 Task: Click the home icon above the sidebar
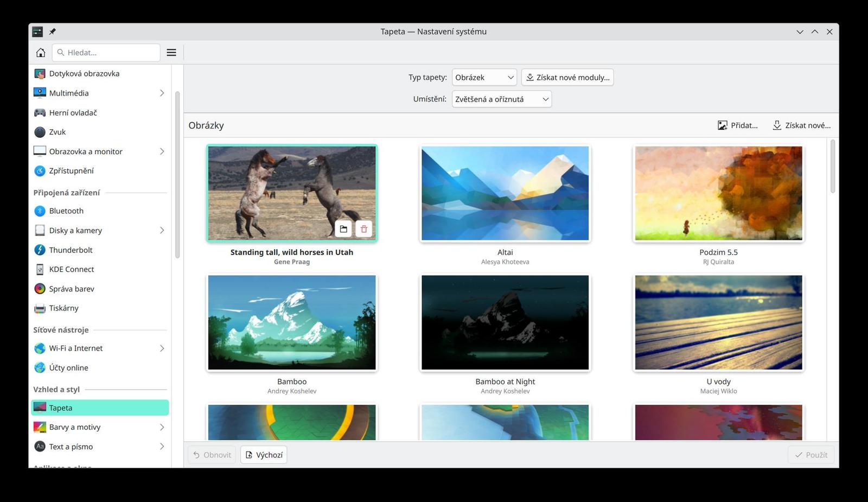point(40,52)
